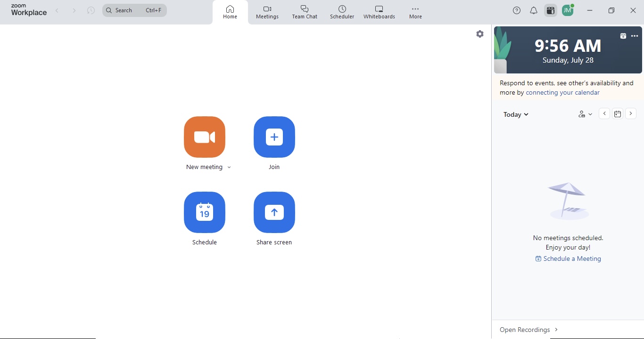
Task: Go forward with the navigation arrow
Action: coord(74,10)
